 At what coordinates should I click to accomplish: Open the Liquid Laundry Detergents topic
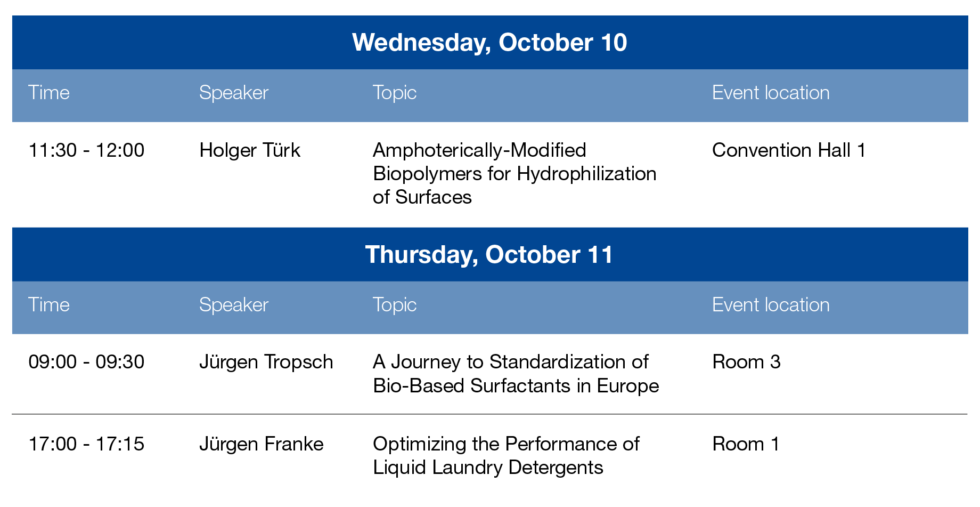click(x=506, y=456)
